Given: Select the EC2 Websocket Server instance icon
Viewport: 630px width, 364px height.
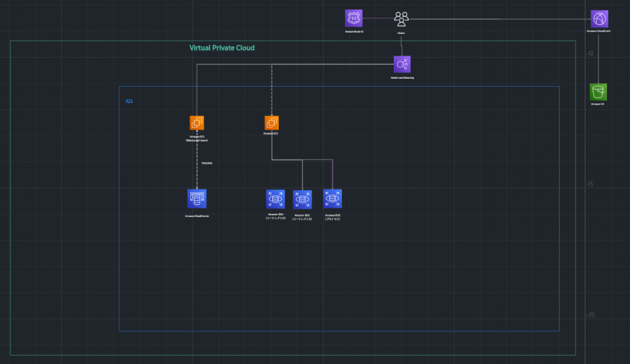Looking at the screenshot, I should pos(197,123).
